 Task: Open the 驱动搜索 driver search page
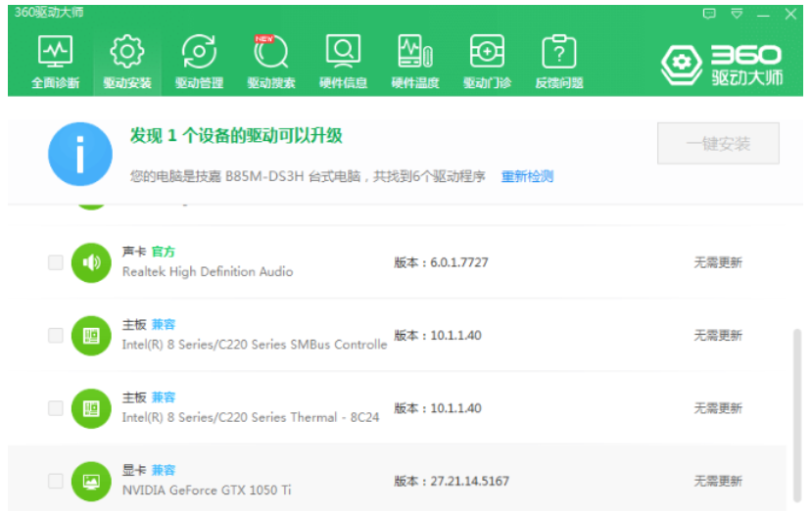point(270,62)
